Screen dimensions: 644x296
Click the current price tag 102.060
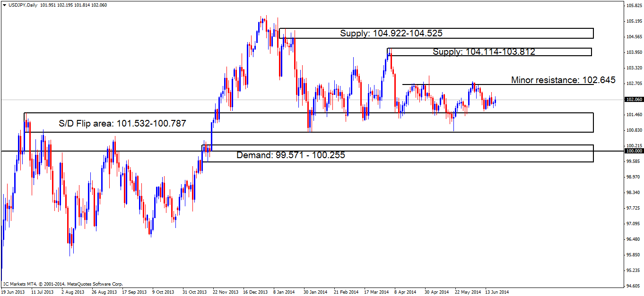coord(634,100)
